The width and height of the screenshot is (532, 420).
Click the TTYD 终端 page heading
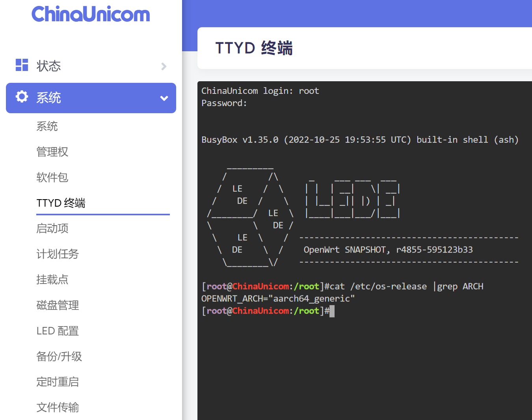[x=254, y=48]
